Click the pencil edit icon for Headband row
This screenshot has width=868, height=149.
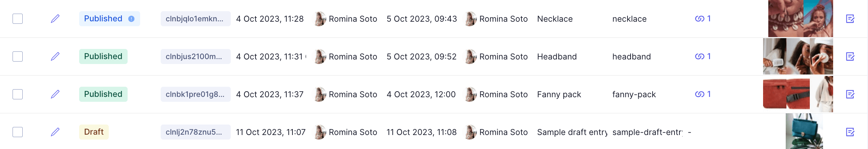click(x=55, y=56)
